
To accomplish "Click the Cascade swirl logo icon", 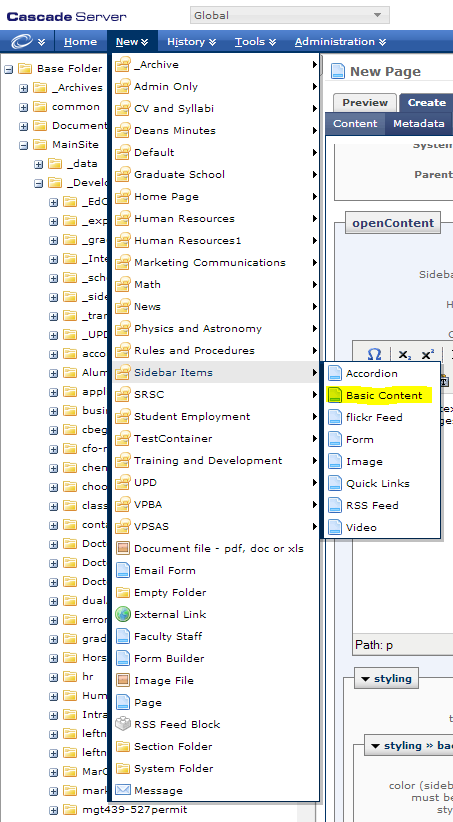I will tap(22, 41).
